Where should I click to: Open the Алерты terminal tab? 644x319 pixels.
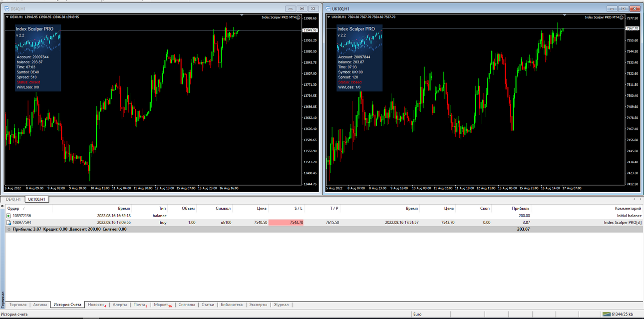120,305
